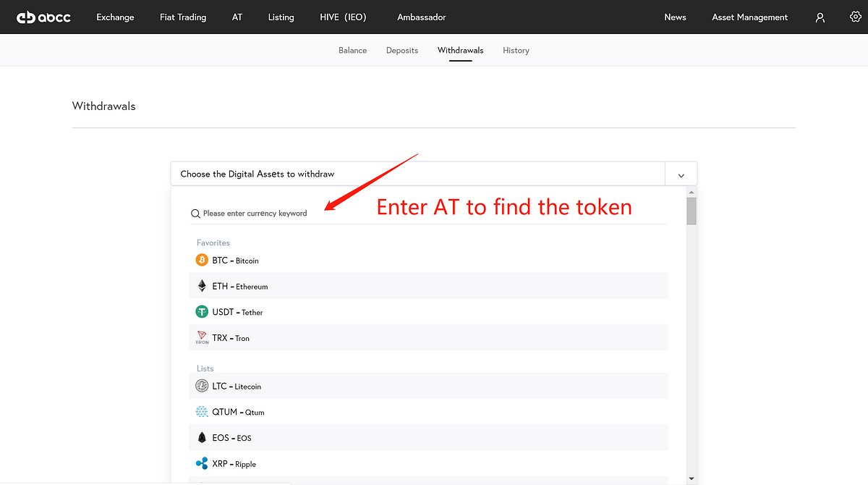Open Fiat Trading in navigation

click(183, 17)
